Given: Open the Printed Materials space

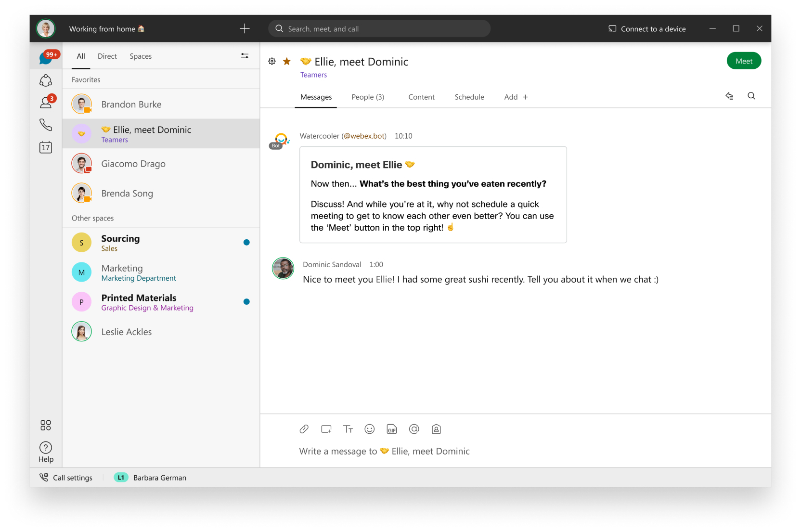Looking at the screenshot, I should click(x=161, y=302).
